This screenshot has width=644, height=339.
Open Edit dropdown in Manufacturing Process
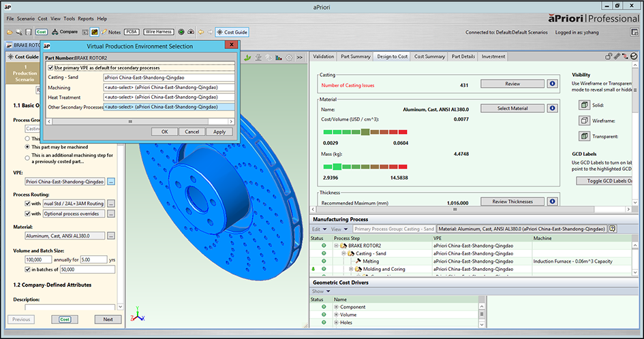(319, 229)
